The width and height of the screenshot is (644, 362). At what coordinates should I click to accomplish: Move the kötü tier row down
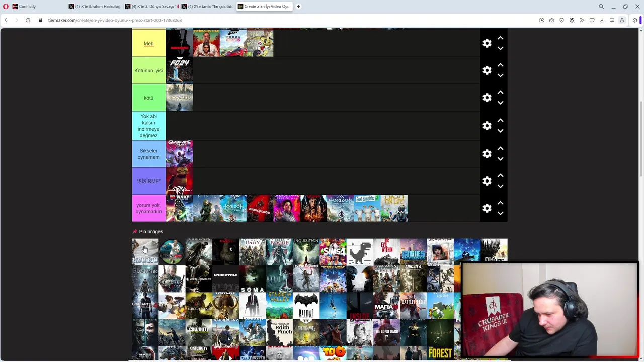pos(500,103)
